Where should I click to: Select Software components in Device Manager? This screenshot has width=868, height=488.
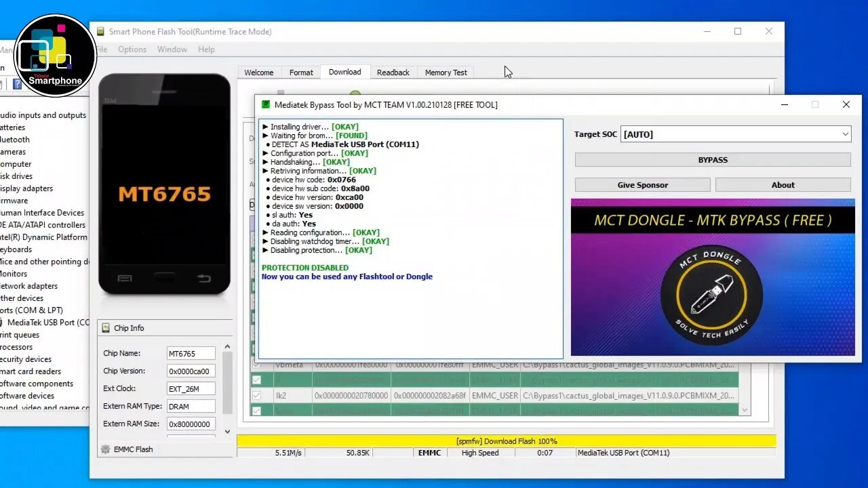point(37,384)
